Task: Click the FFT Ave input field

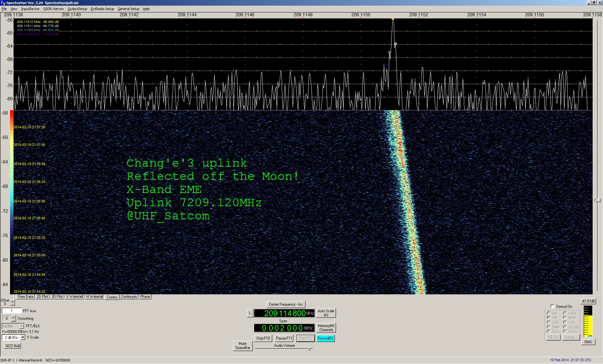Action: (x=12, y=311)
